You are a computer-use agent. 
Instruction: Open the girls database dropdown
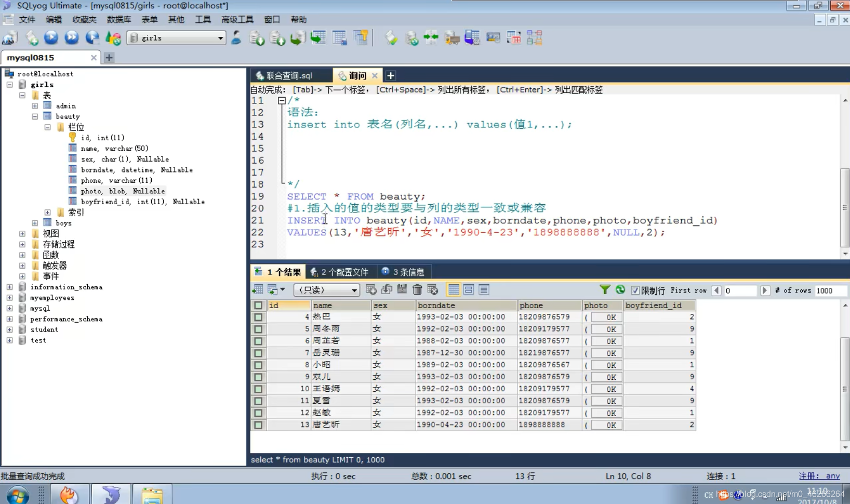[x=220, y=38]
